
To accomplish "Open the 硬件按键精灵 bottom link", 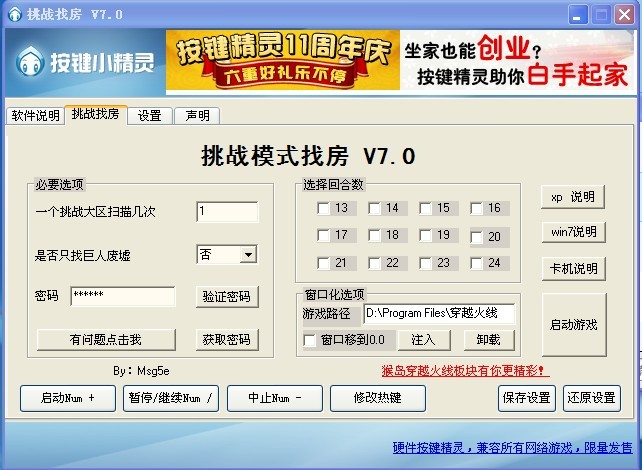I will [x=513, y=447].
